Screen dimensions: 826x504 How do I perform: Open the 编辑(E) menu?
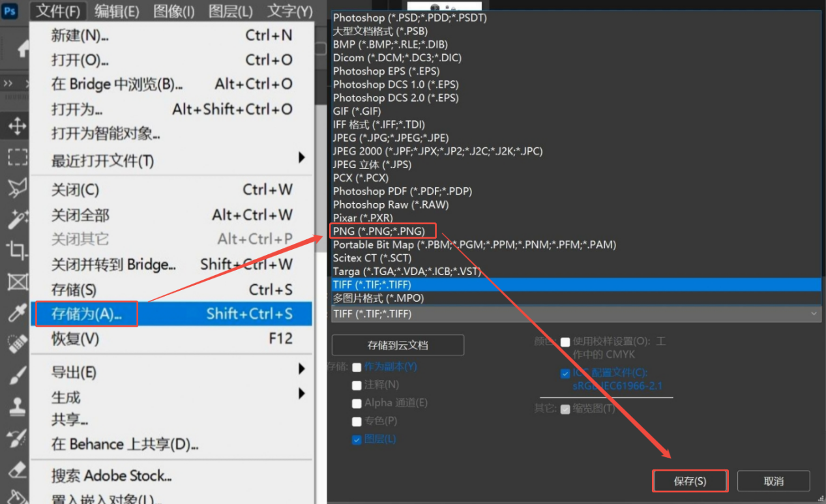117,11
